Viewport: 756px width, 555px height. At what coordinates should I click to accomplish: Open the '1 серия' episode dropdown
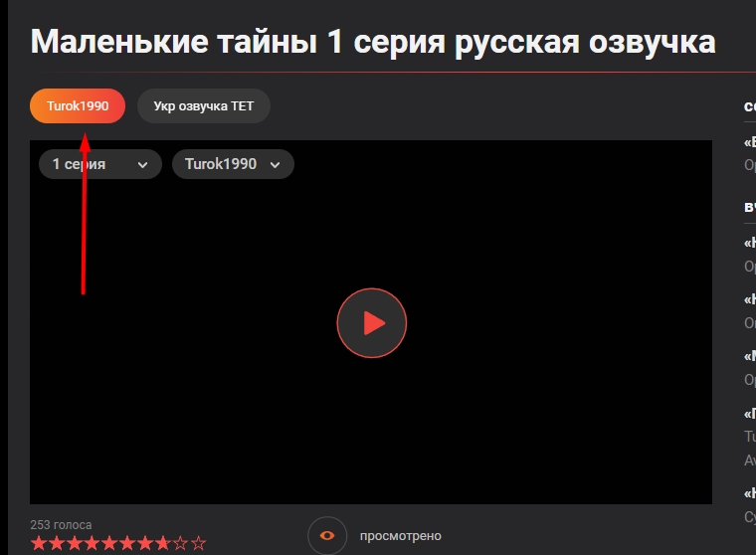pos(99,164)
